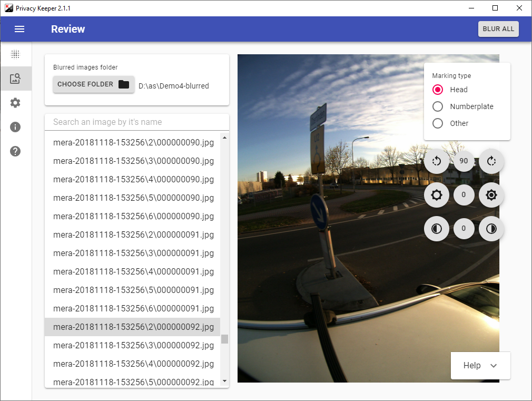Click the rotation value 90
Viewport: 532px width, 401px height.
(464, 161)
